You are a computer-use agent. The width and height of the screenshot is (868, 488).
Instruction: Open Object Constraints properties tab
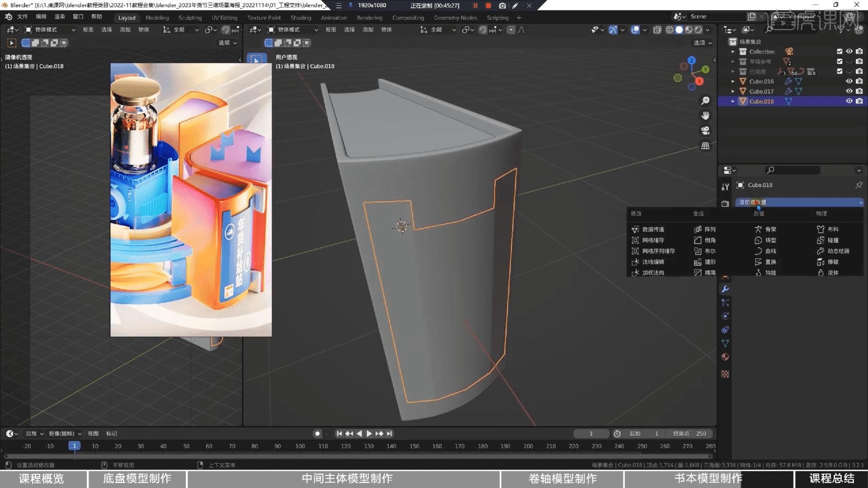click(725, 330)
